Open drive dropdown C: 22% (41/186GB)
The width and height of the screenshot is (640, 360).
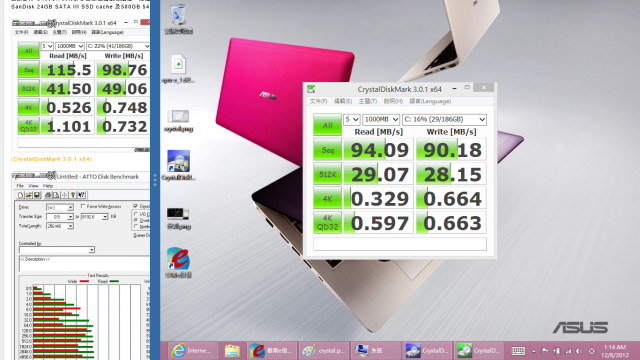(118, 46)
